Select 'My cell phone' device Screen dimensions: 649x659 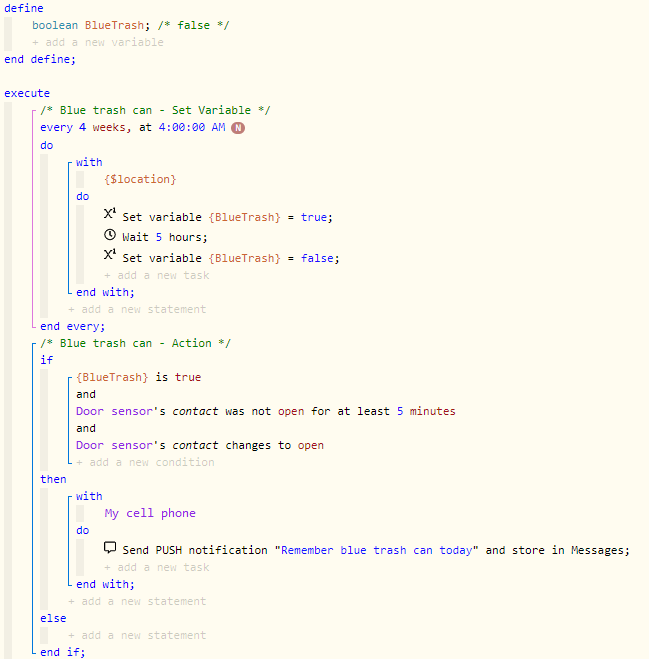pos(150,514)
